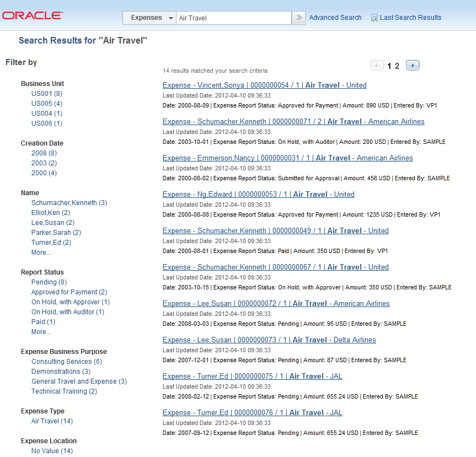Click the search go arrow button
This screenshot has height=457, width=476.
pyautogui.click(x=299, y=18)
